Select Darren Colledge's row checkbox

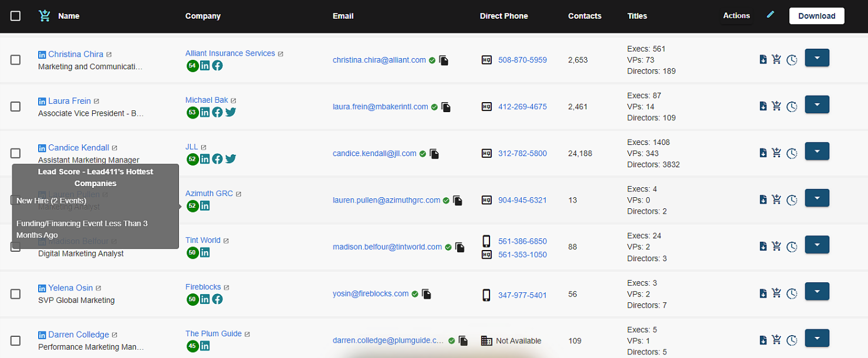click(x=16, y=340)
